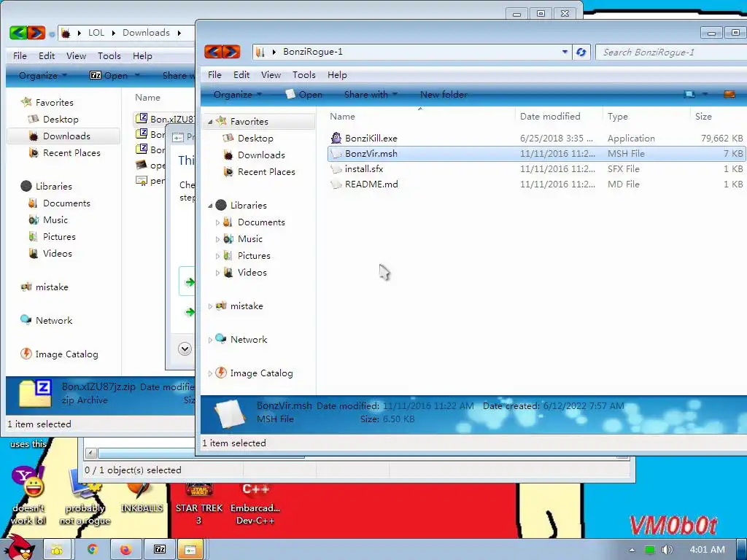
Task: Open Firefox from the taskbar
Action: click(125, 550)
